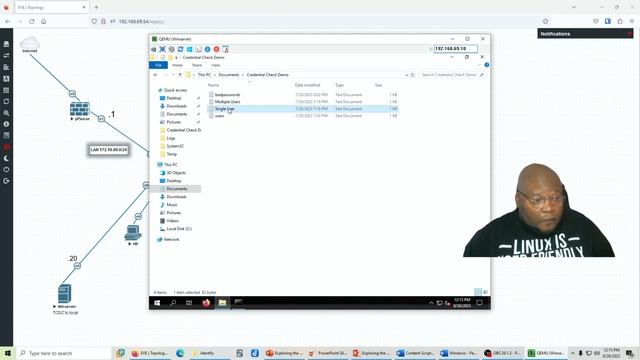The height and width of the screenshot is (360, 640).
Task: Toggle night mode moon icon in EVE sidebar
Action: [6, 158]
